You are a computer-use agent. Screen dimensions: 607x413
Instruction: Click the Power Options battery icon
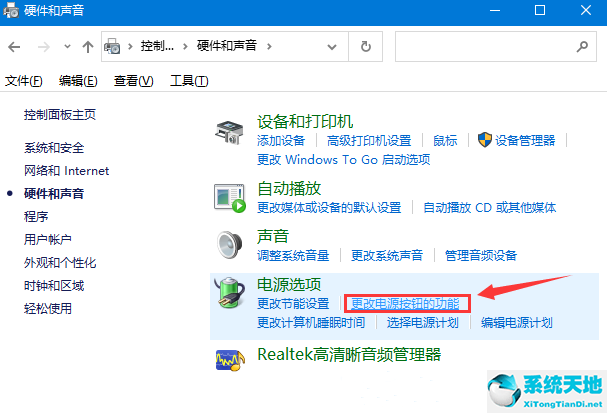tap(230, 293)
